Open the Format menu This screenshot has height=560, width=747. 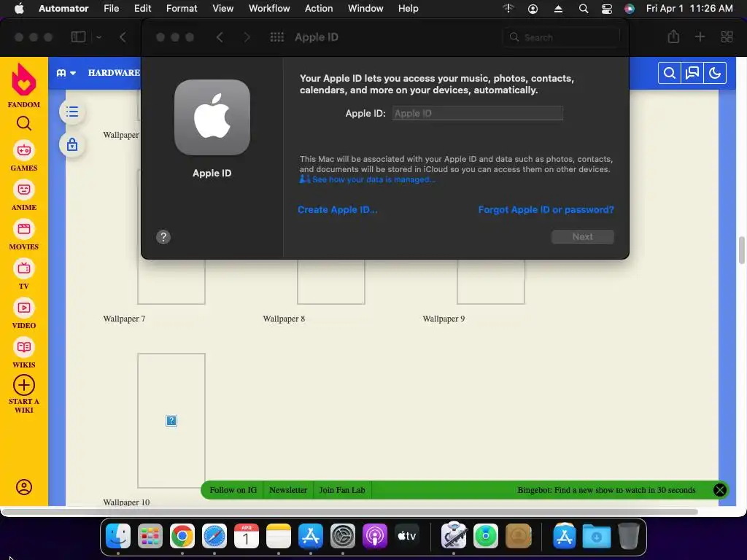click(x=182, y=8)
